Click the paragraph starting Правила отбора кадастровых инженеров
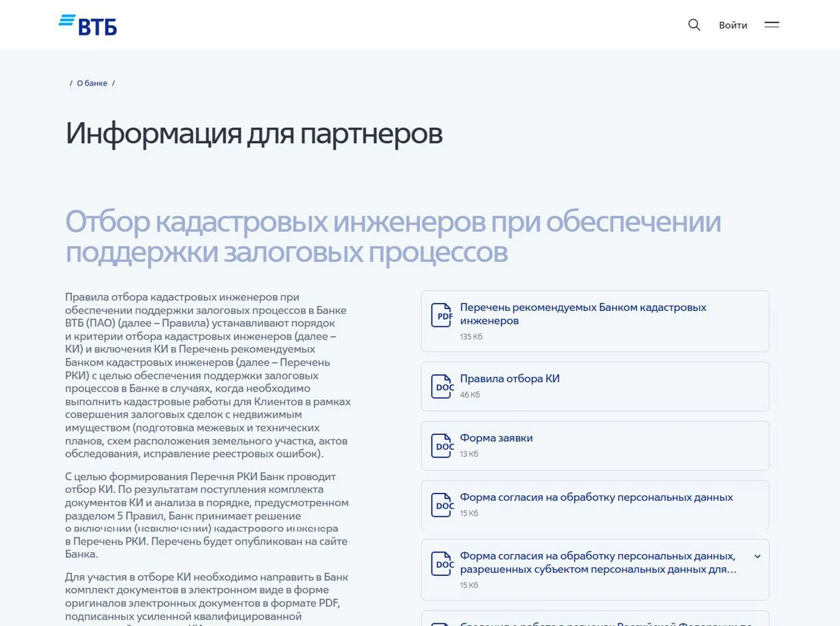840x626 pixels. click(208, 375)
